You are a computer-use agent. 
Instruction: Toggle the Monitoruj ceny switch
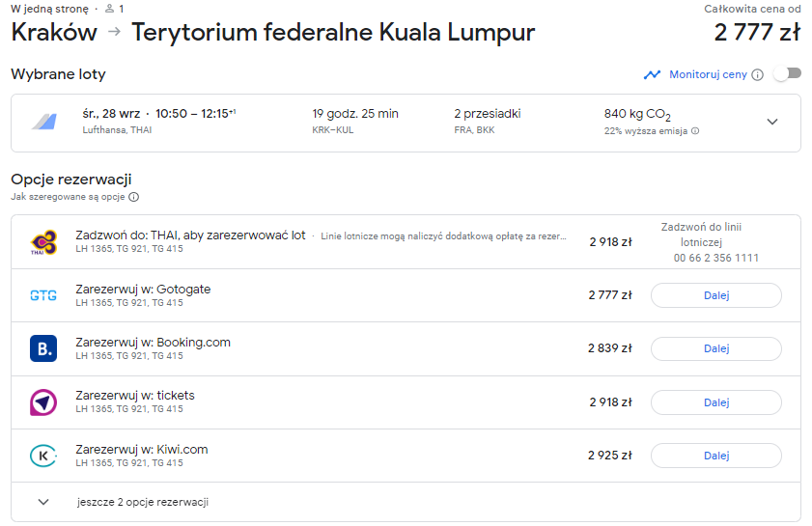point(787,74)
